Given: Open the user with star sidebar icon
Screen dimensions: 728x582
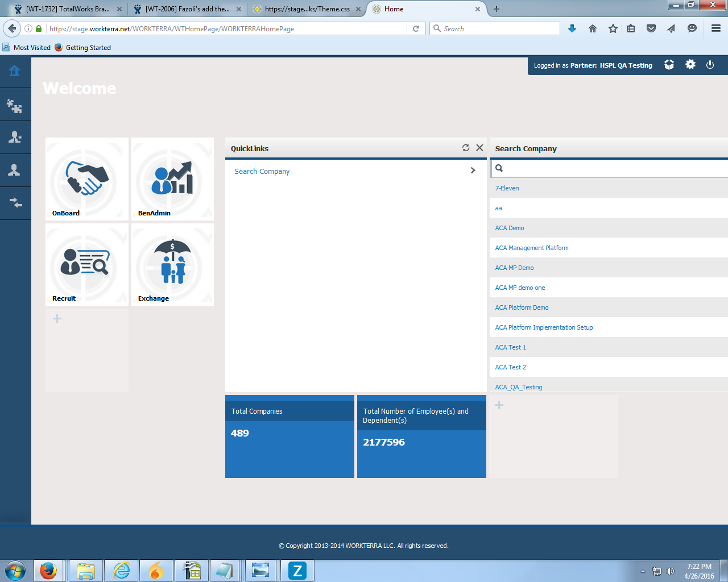Looking at the screenshot, I should pos(15,137).
